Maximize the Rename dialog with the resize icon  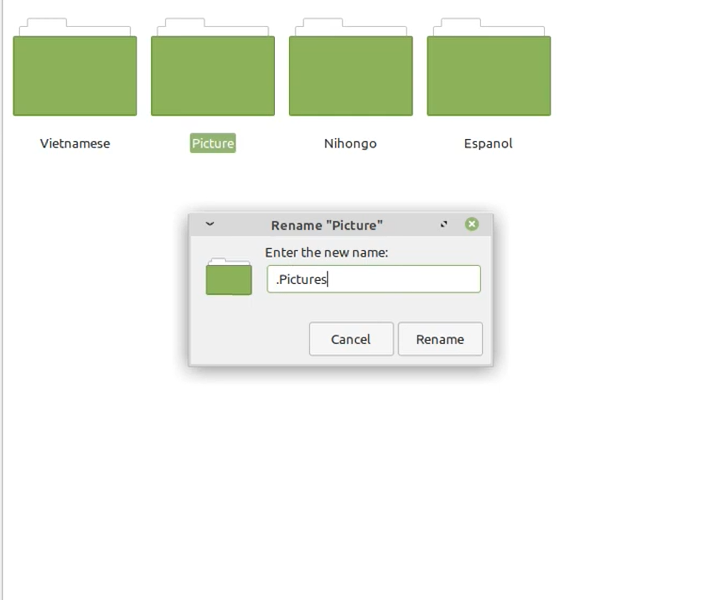click(x=444, y=224)
